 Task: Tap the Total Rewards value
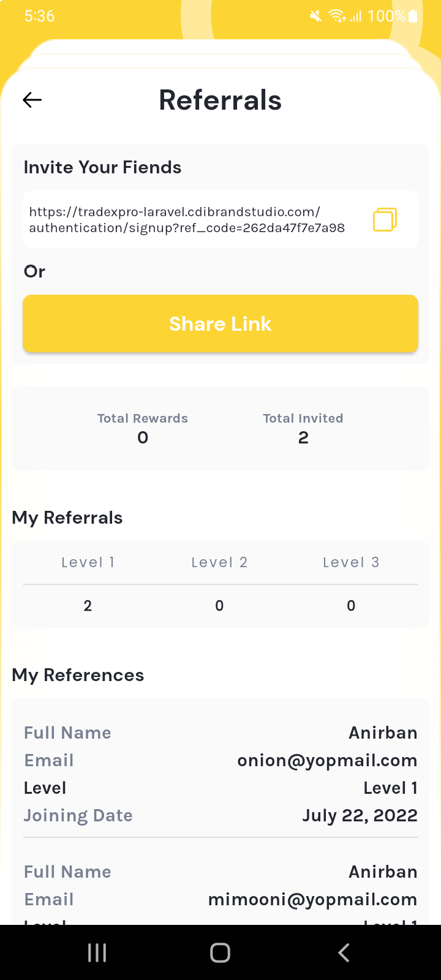tap(143, 437)
